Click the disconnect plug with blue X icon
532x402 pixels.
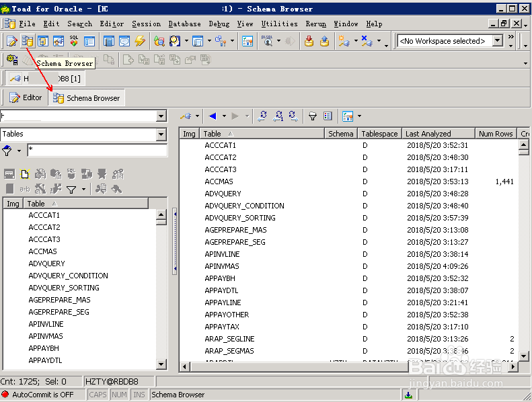point(367,41)
